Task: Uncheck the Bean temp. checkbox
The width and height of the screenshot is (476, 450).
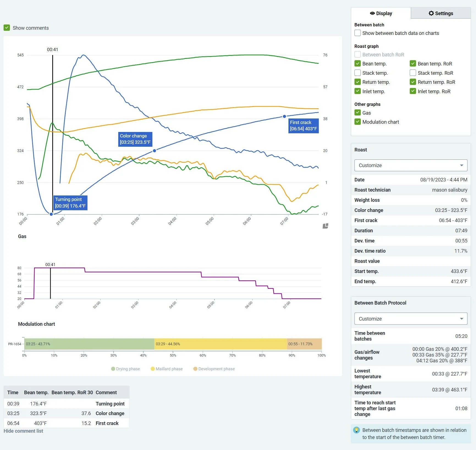Action: tap(357, 64)
